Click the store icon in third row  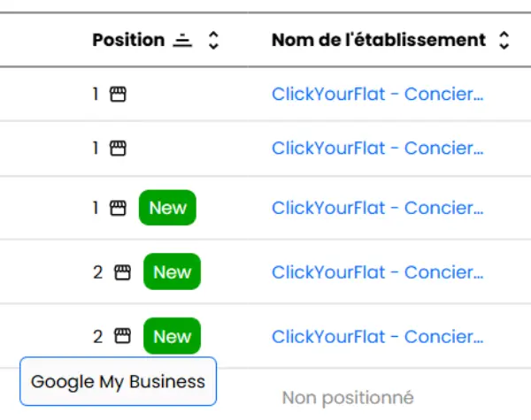coord(118,208)
